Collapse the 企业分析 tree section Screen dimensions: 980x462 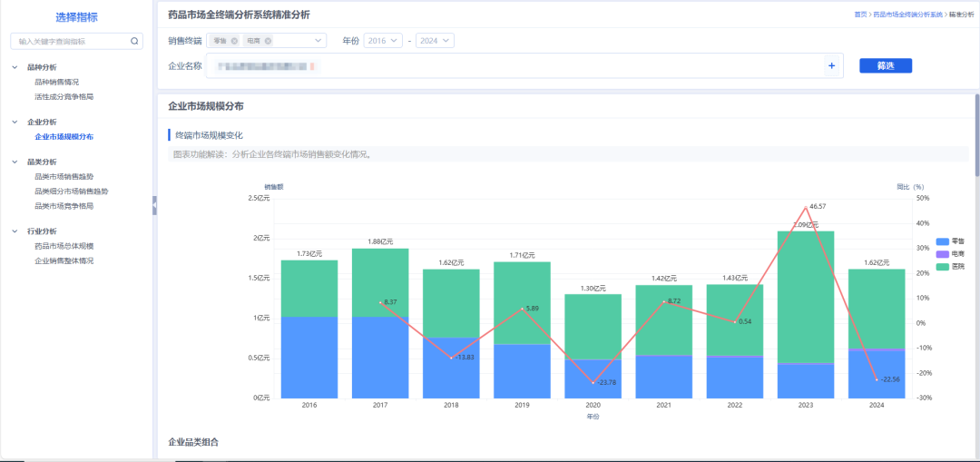15,122
